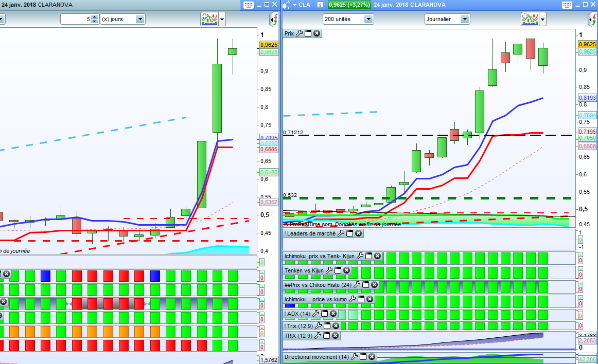Open wrench for ! Trix (12 9)

click(318, 326)
